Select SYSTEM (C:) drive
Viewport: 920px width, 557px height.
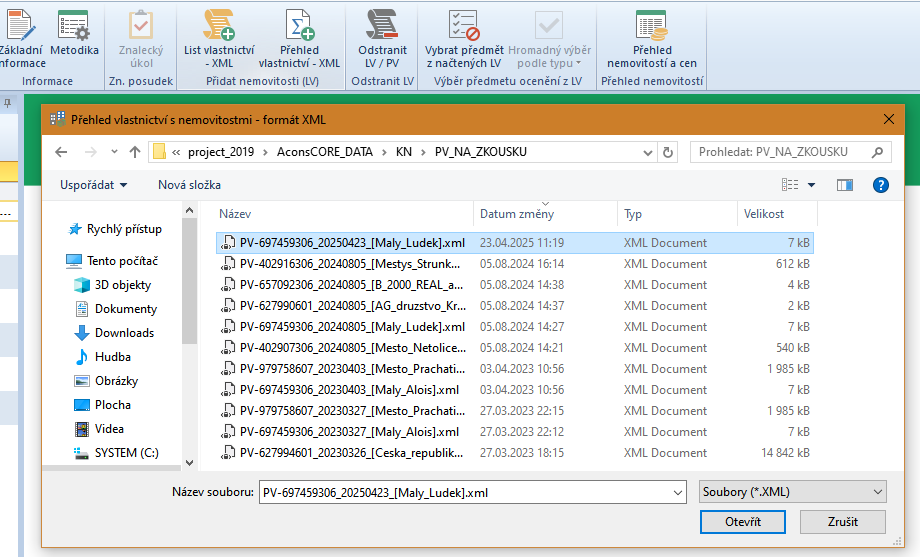(116, 453)
